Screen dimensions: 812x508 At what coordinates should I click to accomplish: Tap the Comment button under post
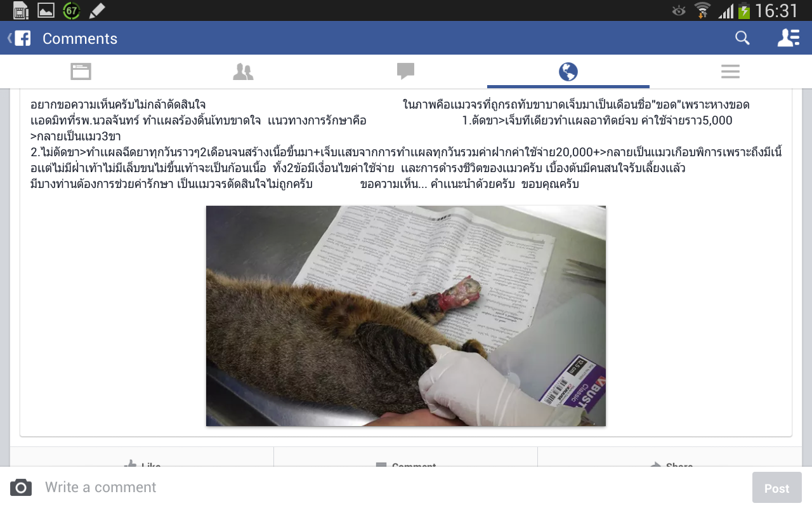[406, 465]
